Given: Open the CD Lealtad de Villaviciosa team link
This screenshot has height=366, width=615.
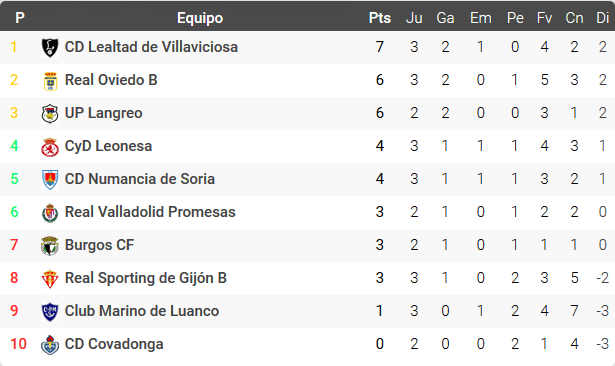Looking at the screenshot, I should [151, 47].
